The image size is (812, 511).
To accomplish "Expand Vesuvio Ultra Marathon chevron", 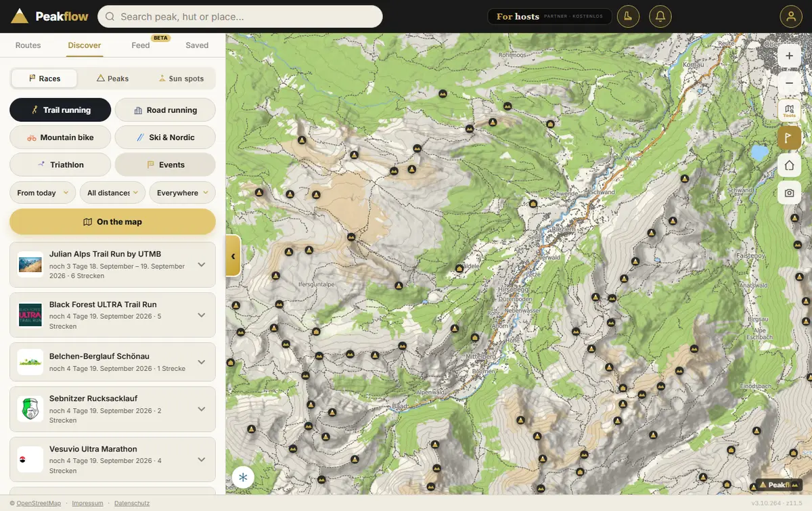I will 201,460.
